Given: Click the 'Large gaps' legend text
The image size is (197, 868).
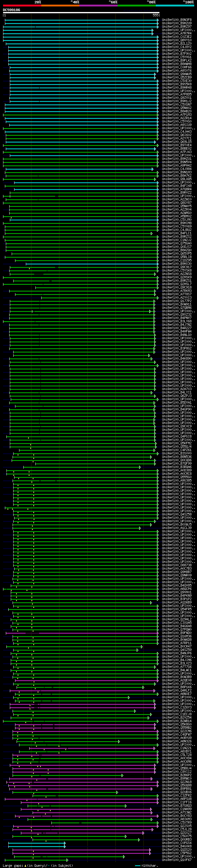Looking at the screenshot, I should pyautogui.click(x=13, y=866).
